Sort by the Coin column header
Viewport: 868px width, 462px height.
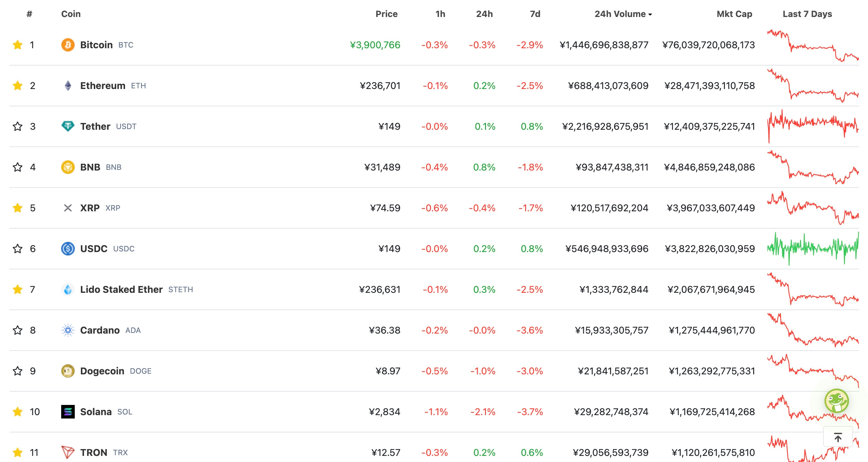(x=71, y=14)
